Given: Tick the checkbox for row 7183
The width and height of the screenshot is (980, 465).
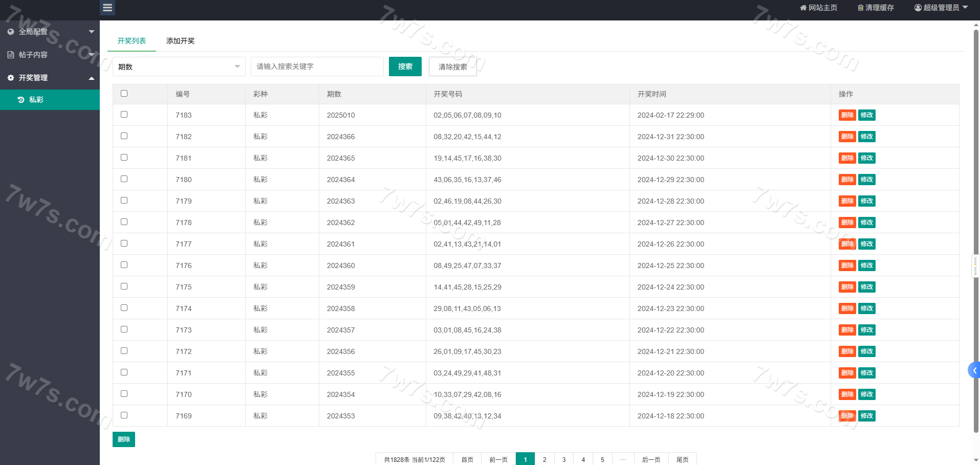Looking at the screenshot, I should pyautogui.click(x=124, y=115).
